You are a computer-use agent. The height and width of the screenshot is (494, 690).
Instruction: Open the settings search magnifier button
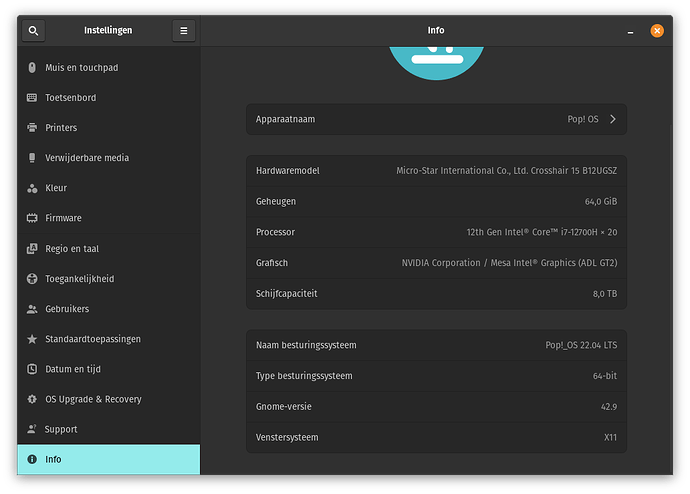coord(33,31)
